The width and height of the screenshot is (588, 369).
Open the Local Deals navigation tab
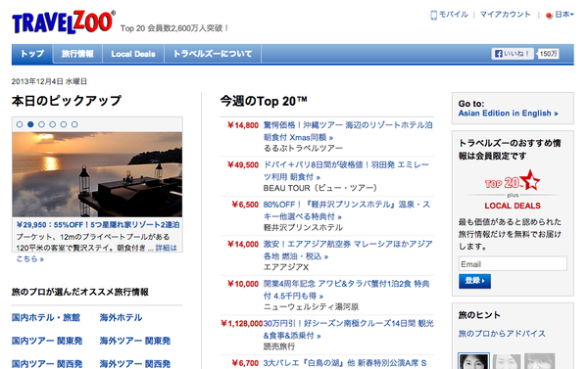click(x=133, y=54)
